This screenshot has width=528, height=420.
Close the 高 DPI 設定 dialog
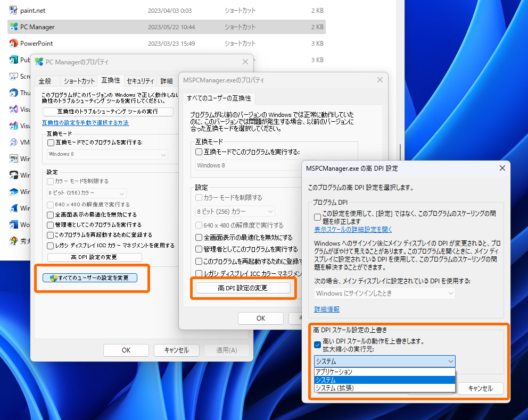502,168
